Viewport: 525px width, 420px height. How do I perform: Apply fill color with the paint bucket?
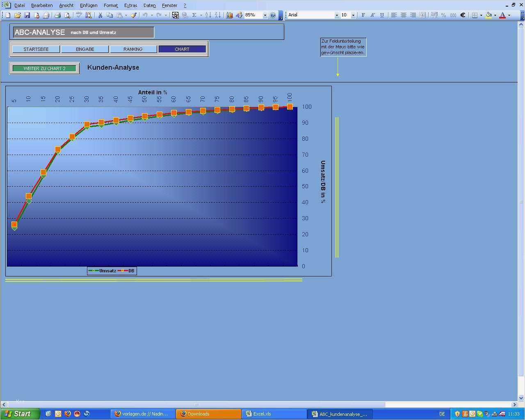(488, 15)
